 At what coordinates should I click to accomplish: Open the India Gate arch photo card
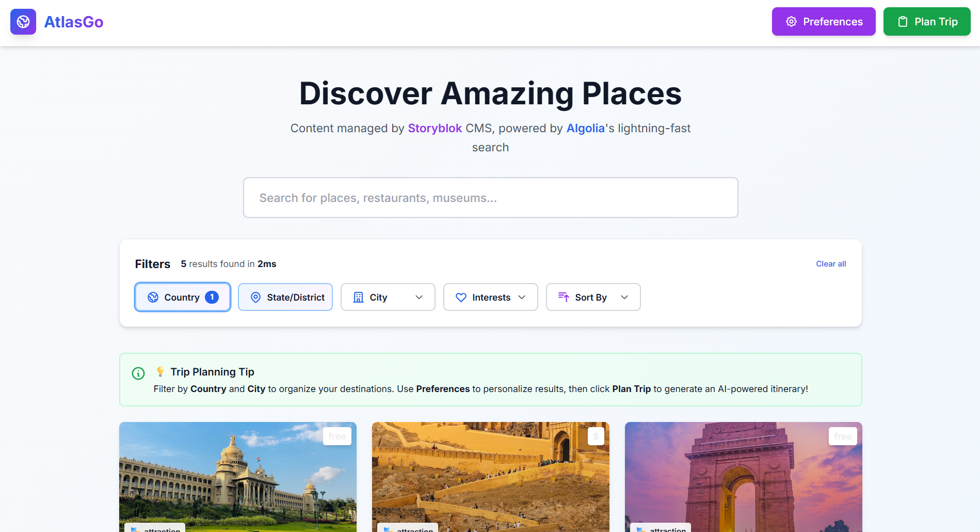coord(744,477)
